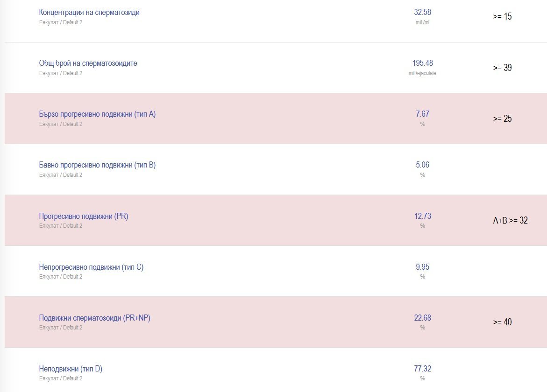Click Бавно прогресивно подвижни (тип B) link
The image size is (547, 392).
97,165
